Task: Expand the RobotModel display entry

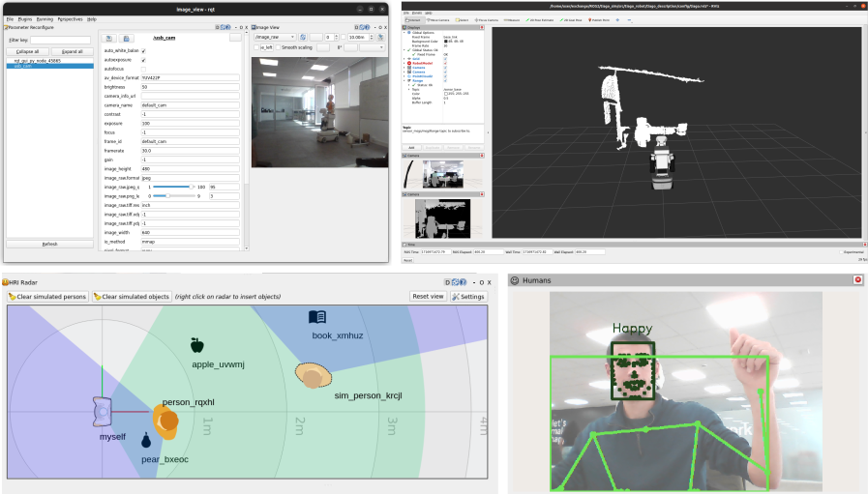Action: [x=404, y=62]
